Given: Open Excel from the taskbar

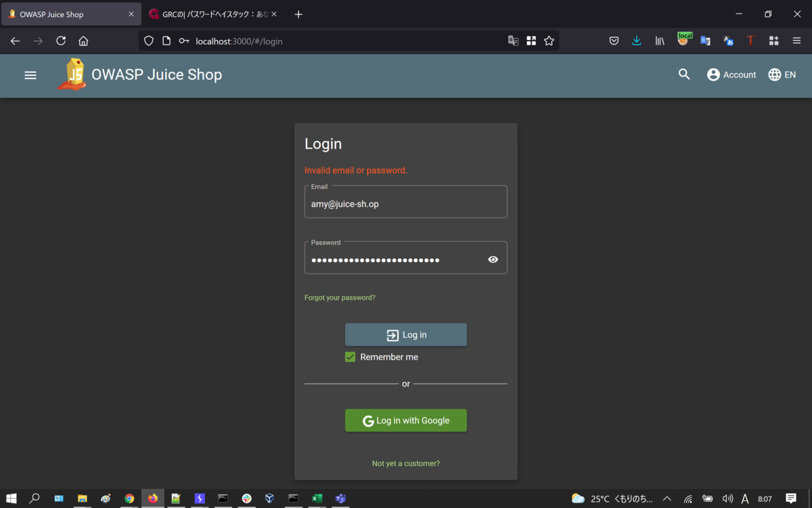Looking at the screenshot, I should [317, 499].
